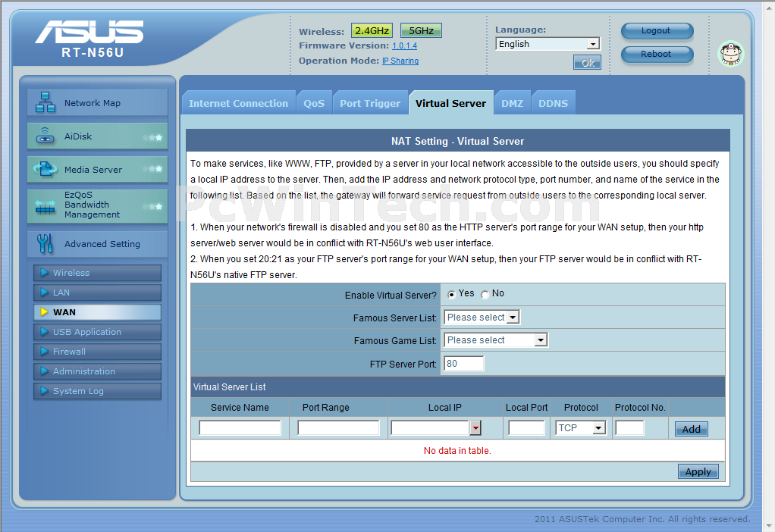Click the arrow icon beside Wireless
The width and height of the screenshot is (775, 532).
click(x=44, y=272)
